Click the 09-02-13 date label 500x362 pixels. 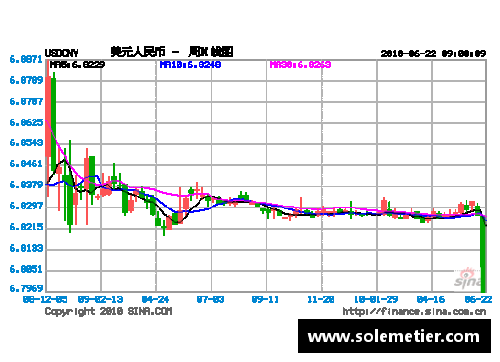tap(100, 299)
